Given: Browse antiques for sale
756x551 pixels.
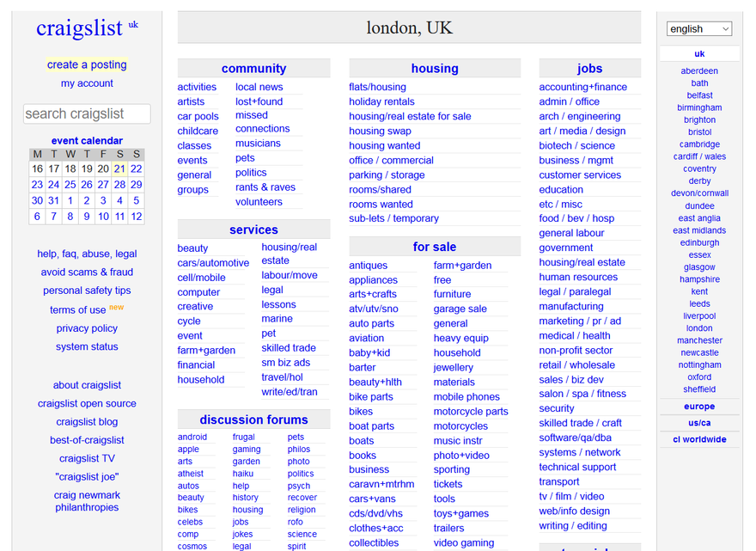Looking at the screenshot, I should pyautogui.click(x=368, y=266).
